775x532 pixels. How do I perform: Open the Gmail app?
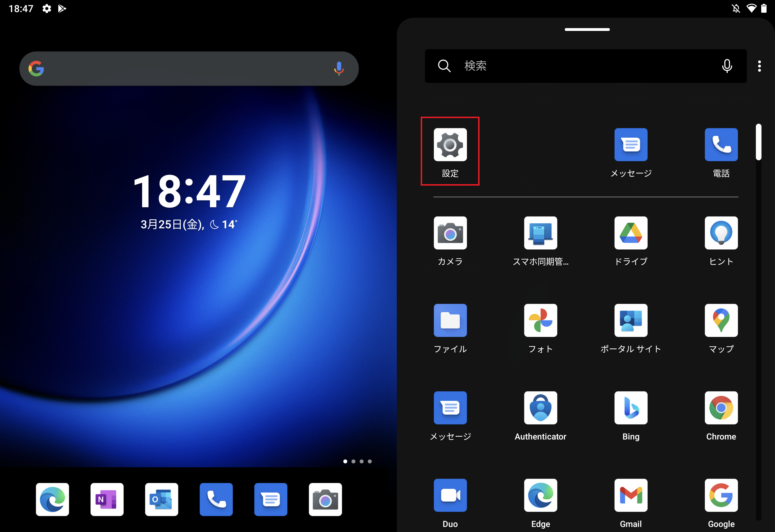tap(631, 495)
